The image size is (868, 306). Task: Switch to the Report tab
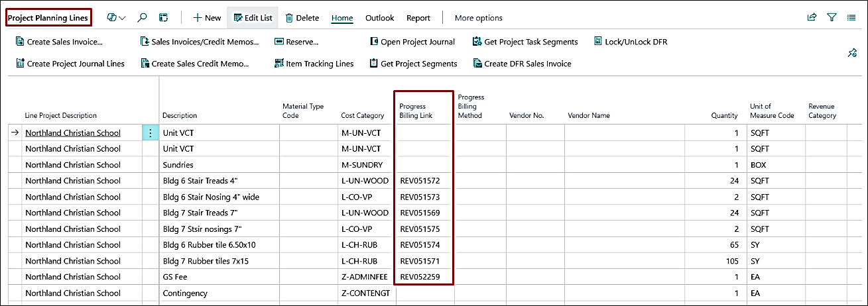(x=418, y=18)
